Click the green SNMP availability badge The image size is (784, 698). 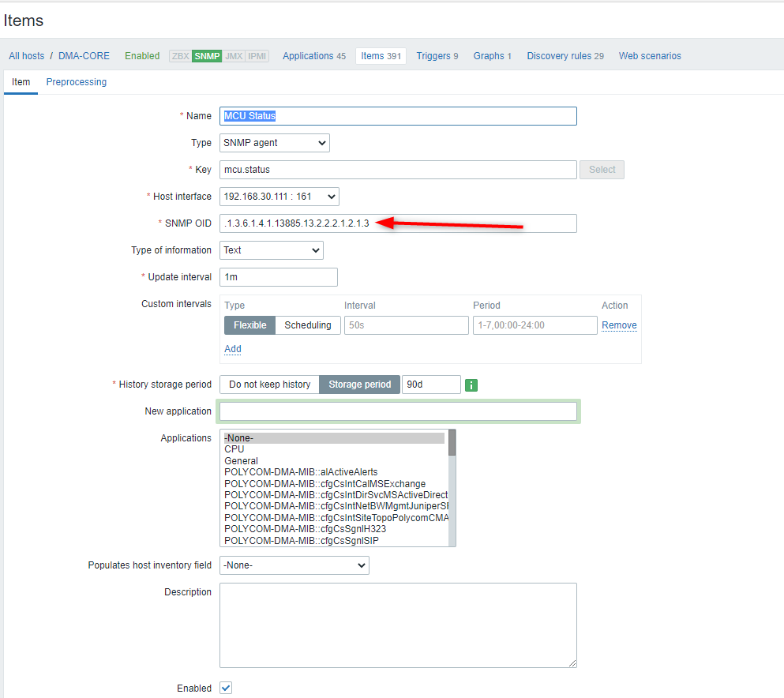pyautogui.click(x=207, y=56)
